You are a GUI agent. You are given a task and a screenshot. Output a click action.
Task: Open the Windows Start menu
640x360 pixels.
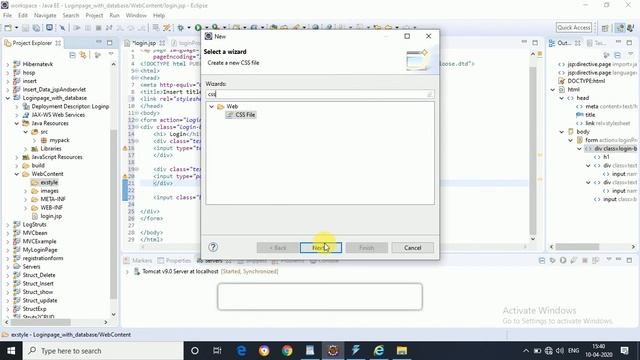[11, 351]
